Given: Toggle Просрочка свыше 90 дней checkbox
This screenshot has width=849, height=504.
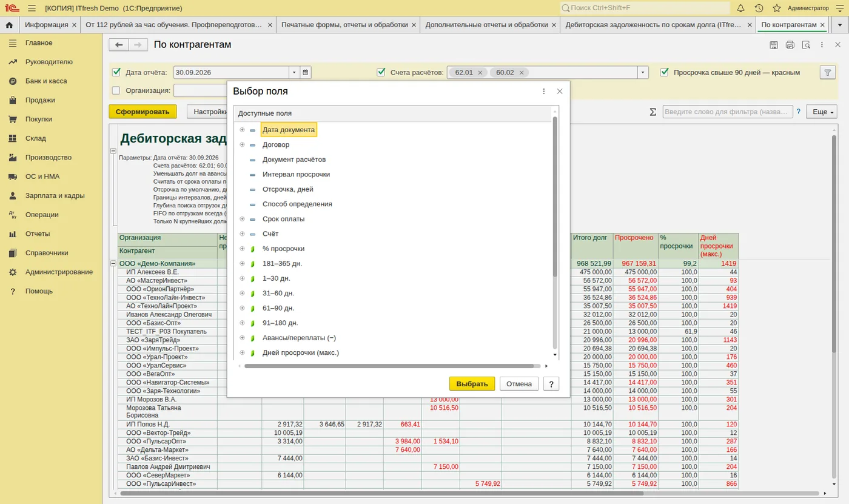Looking at the screenshot, I should [x=664, y=72].
